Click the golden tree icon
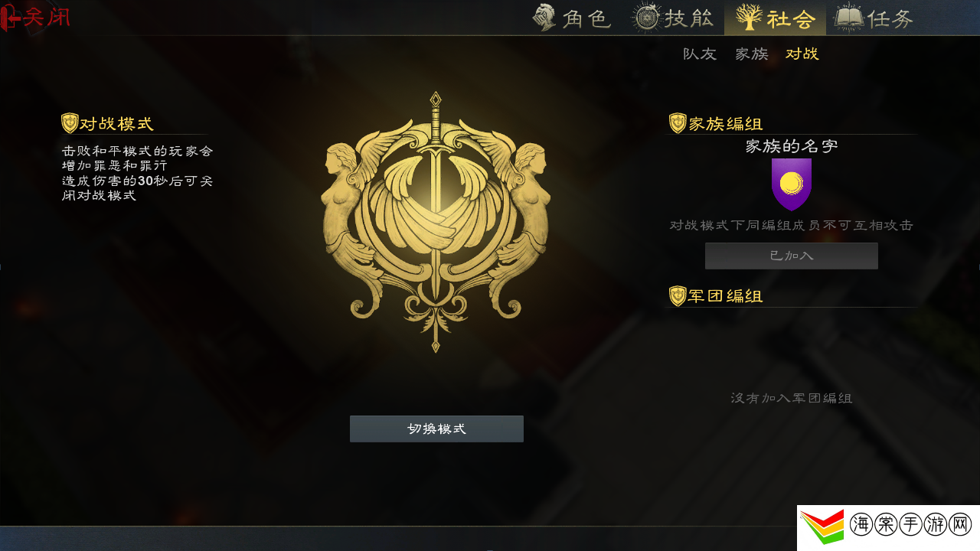Viewport: 980px width, 551px height. click(748, 18)
